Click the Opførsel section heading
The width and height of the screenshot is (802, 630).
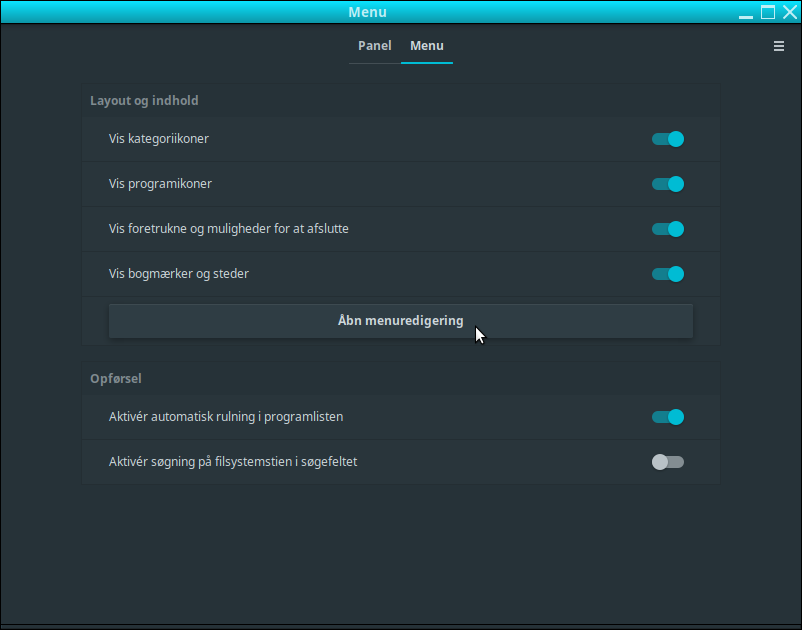tap(116, 379)
